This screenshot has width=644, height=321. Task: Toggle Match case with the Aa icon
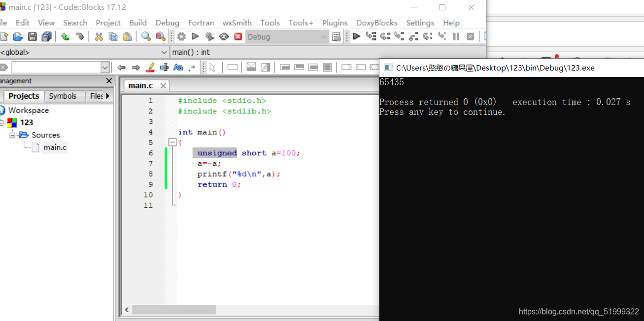coord(178,67)
